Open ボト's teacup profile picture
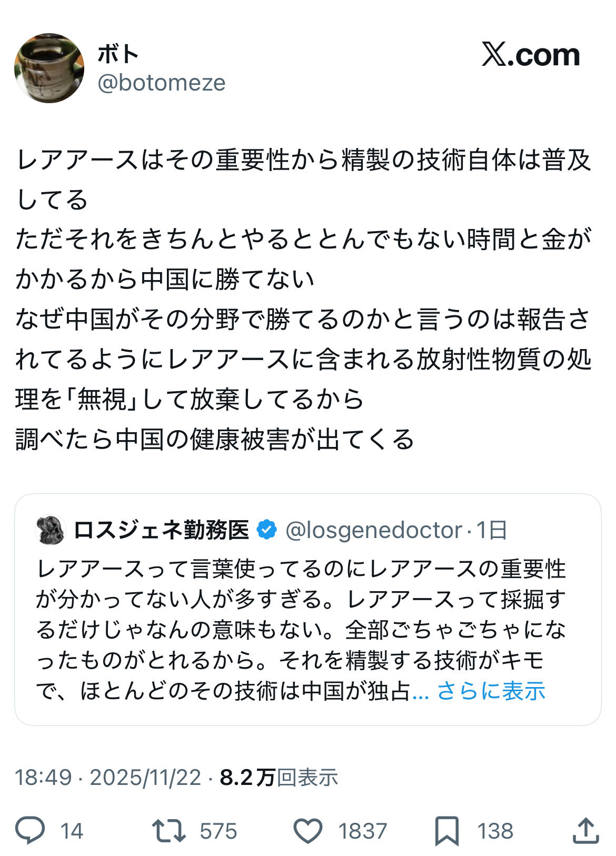 [49, 68]
